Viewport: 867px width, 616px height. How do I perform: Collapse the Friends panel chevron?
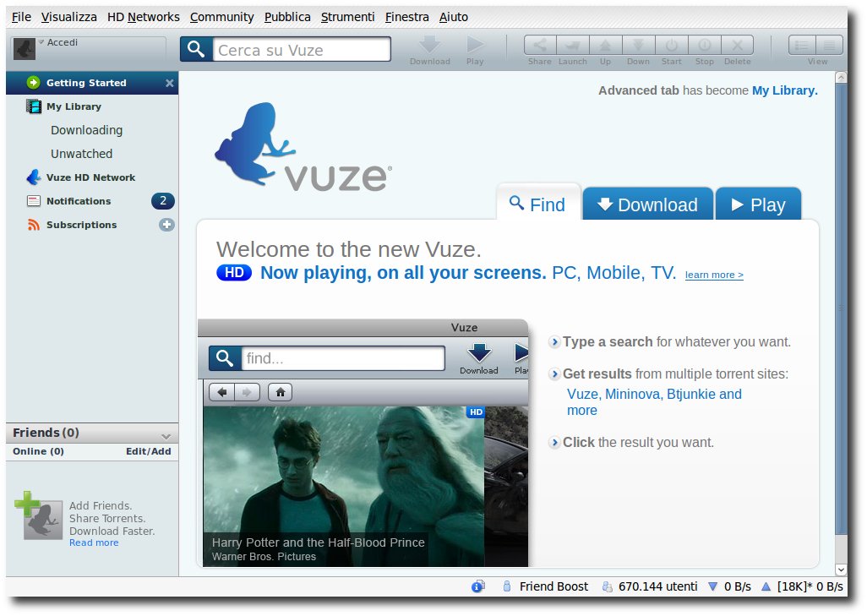(166, 436)
